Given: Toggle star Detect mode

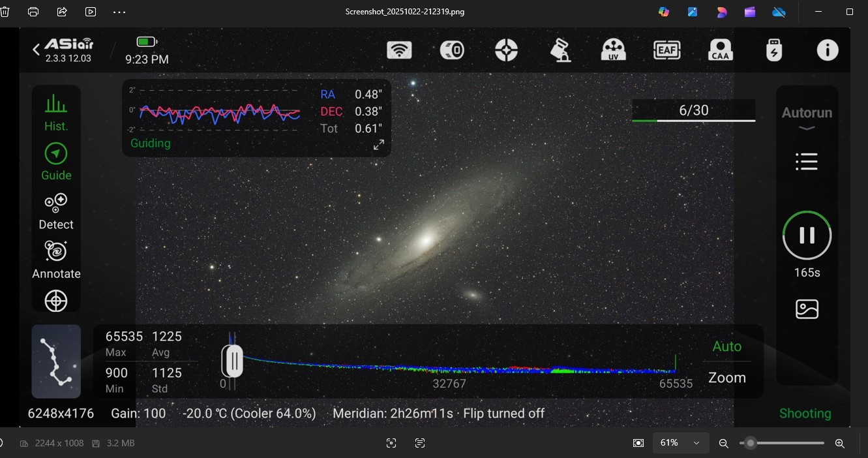Looking at the screenshot, I should [x=56, y=211].
